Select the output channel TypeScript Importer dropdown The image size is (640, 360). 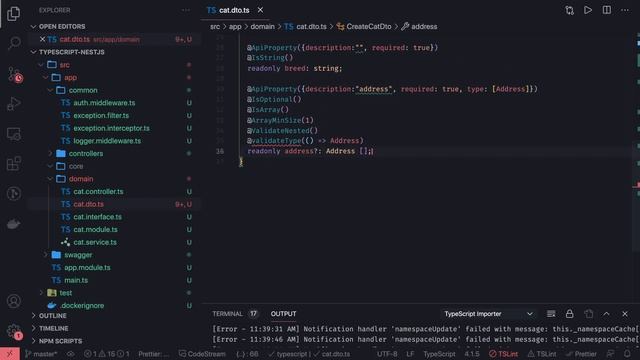point(488,314)
